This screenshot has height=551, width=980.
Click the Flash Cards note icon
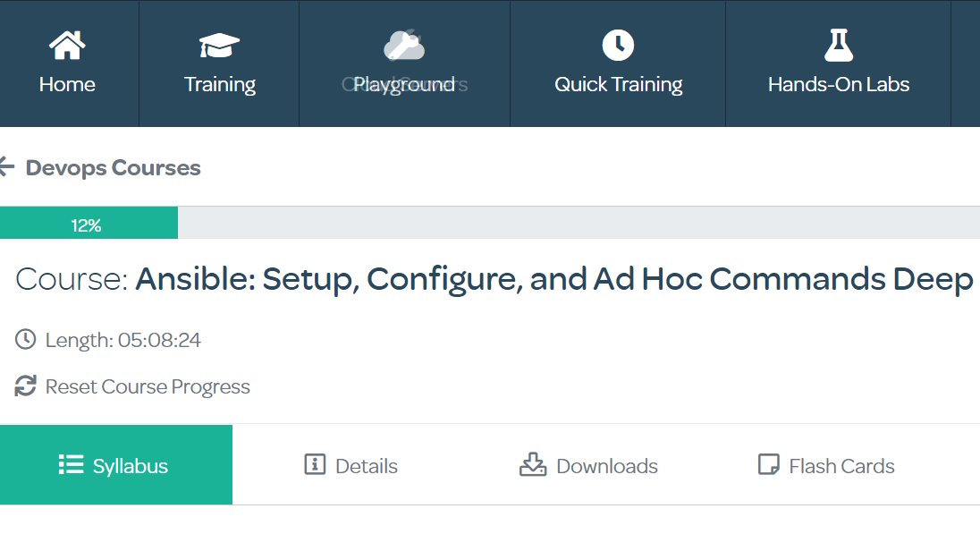point(768,464)
